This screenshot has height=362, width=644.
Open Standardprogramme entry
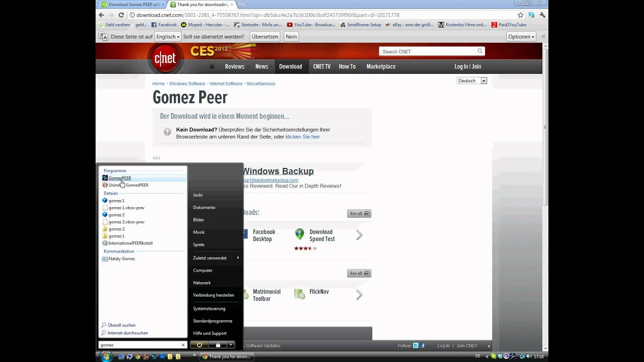[213, 321]
